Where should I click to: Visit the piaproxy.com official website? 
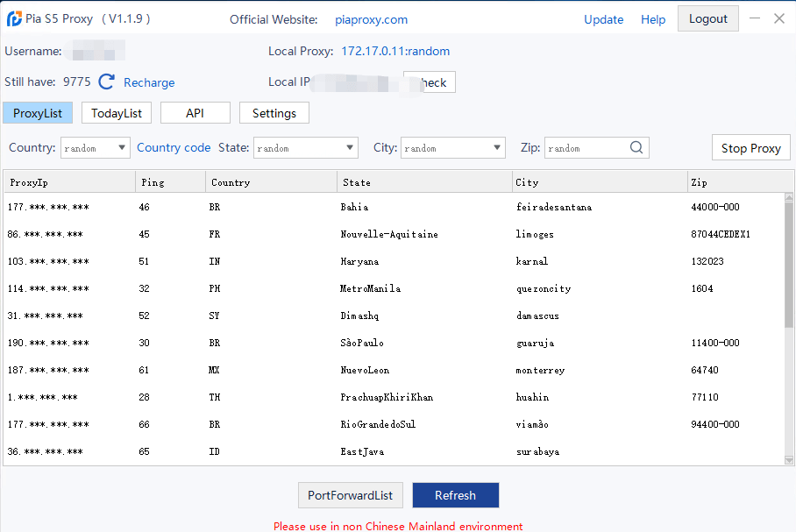(x=371, y=18)
